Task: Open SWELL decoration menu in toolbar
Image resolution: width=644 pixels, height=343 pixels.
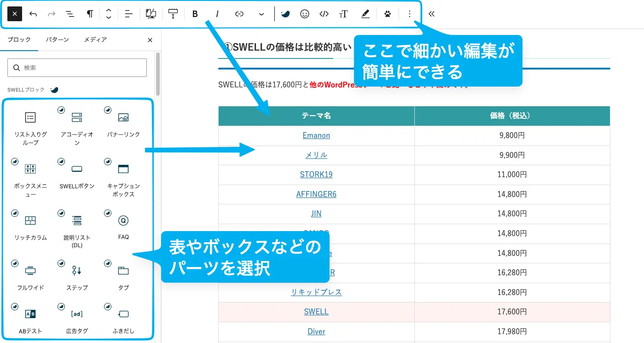Action: click(285, 14)
